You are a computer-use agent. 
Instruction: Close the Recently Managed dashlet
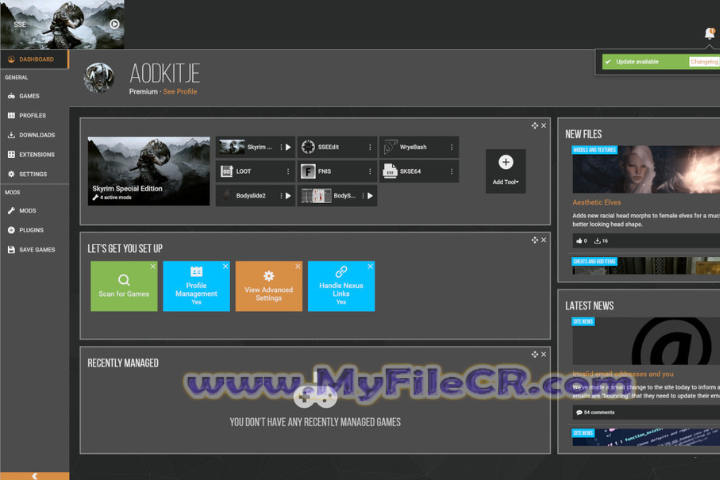(x=544, y=354)
